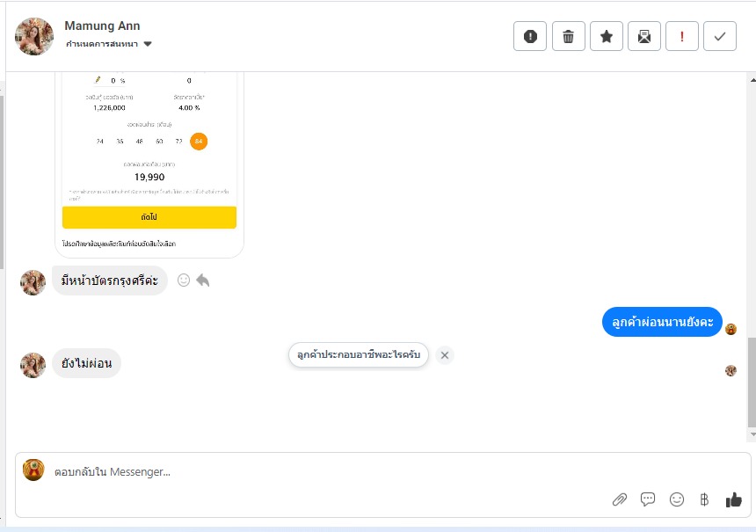
Task: Delete conversation using the trash icon
Action: [x=569, y=36]
